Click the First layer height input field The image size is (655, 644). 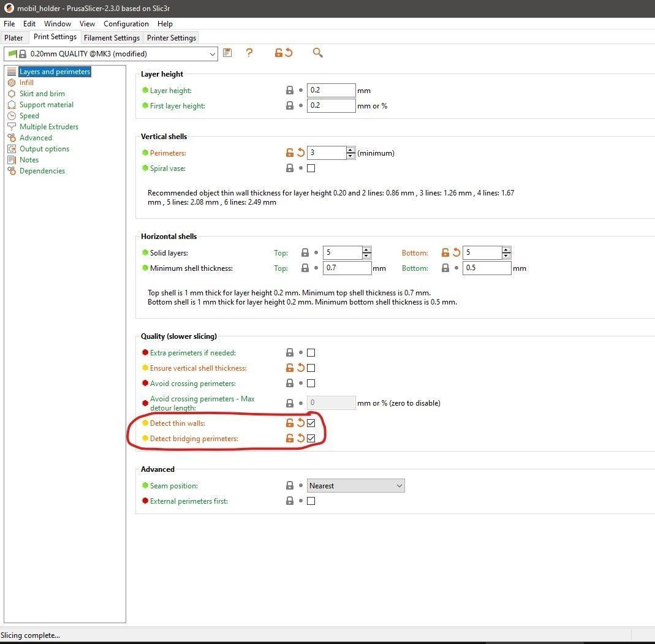[331, 105]
